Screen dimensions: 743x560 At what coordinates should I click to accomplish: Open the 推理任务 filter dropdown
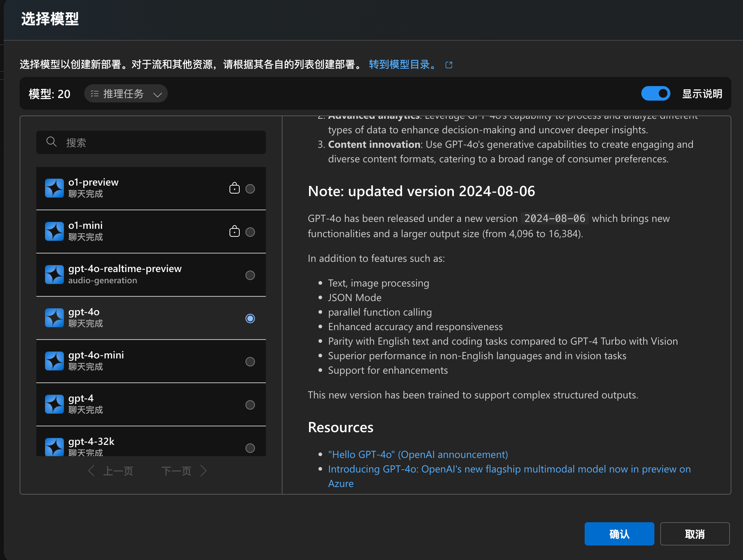pos(126,94)
